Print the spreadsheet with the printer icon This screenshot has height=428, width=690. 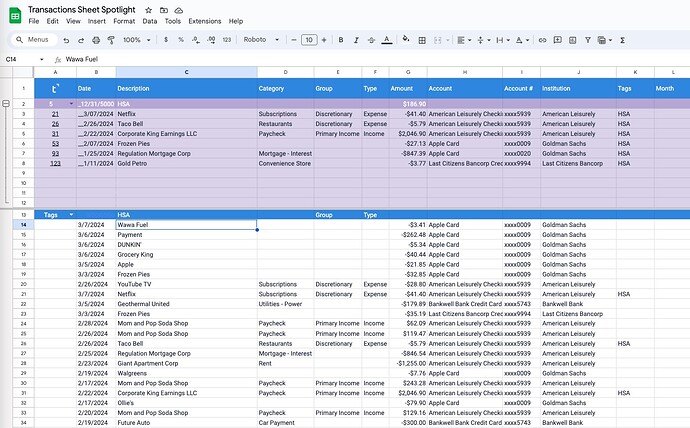(96, 40)
